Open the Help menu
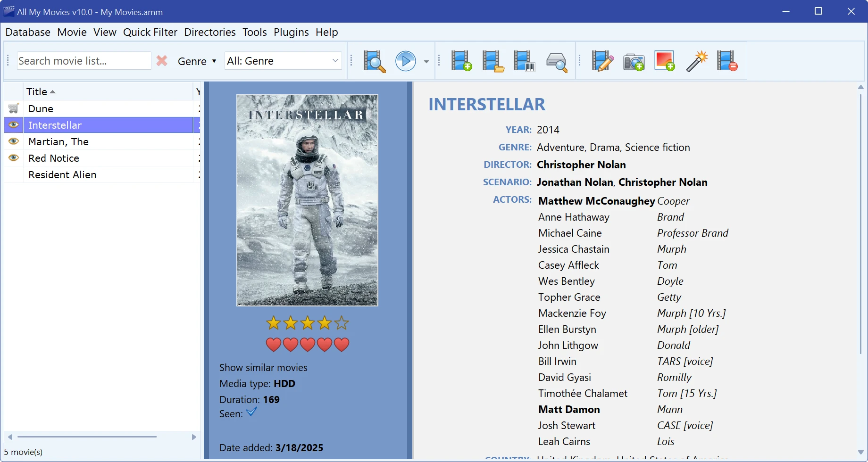Viewport: 868px width, 462px height. [x=326, y=32]
